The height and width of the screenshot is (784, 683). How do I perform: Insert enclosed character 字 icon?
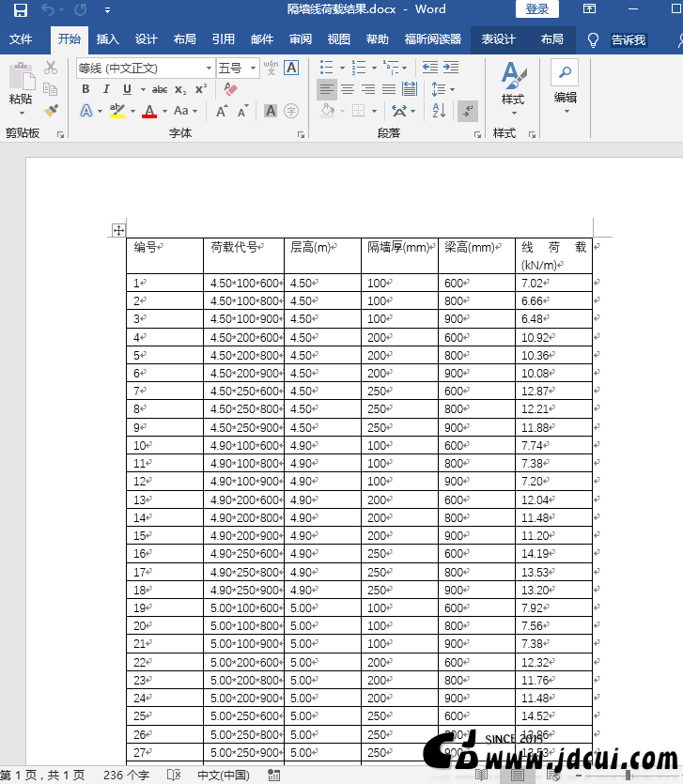tap(291, 111)
